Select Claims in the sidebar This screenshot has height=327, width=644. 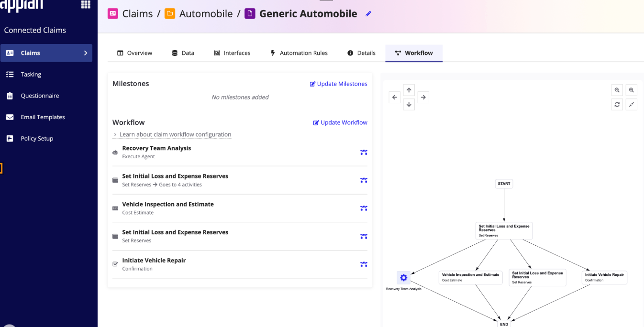pos(46,53)
